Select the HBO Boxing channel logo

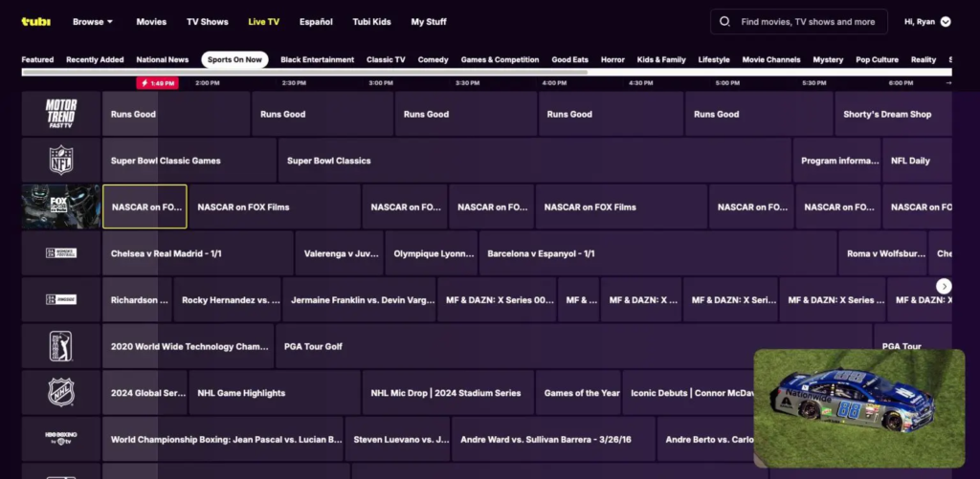point(61,439)
